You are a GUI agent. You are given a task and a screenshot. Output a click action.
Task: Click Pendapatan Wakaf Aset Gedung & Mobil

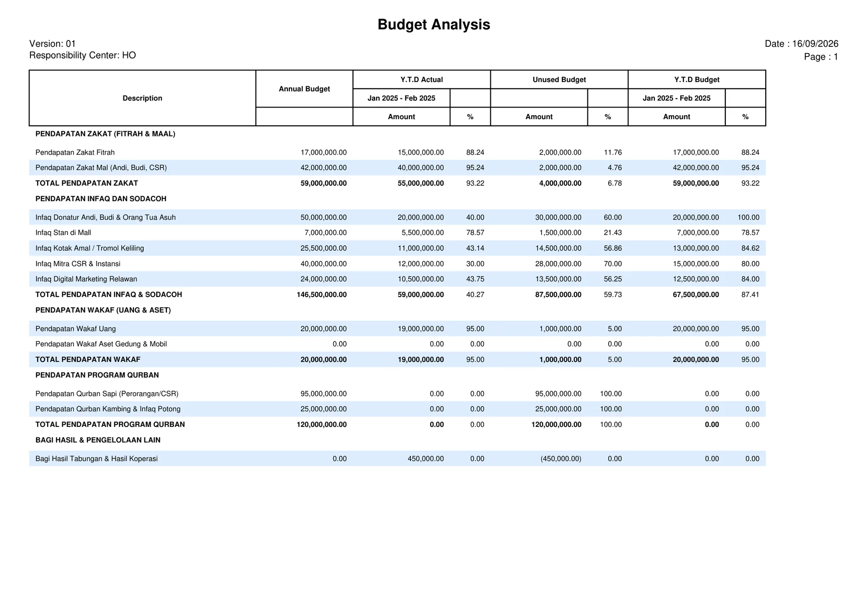(x=101, y=344)
